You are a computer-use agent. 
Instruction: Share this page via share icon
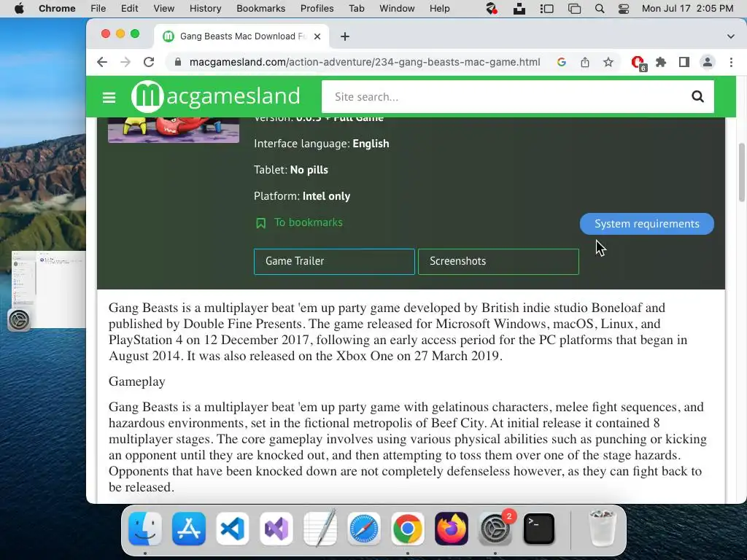(585, 62)
